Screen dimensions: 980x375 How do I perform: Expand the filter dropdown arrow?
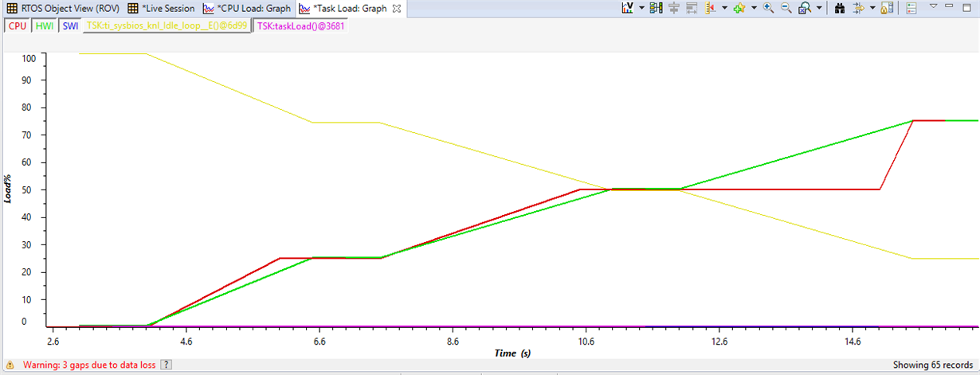coord(872,8)
